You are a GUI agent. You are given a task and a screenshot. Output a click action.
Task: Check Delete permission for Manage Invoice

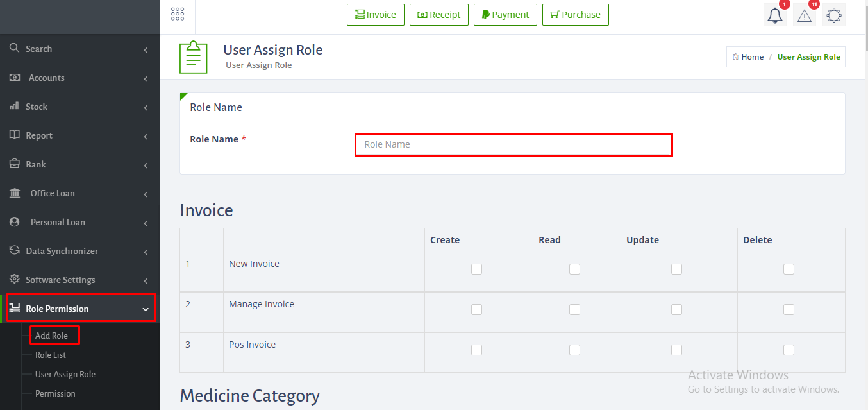(789, 309)
